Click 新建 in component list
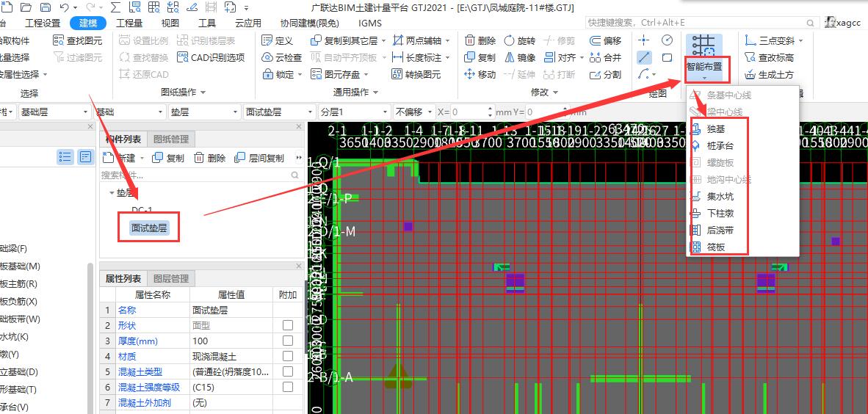 (123, 158)
